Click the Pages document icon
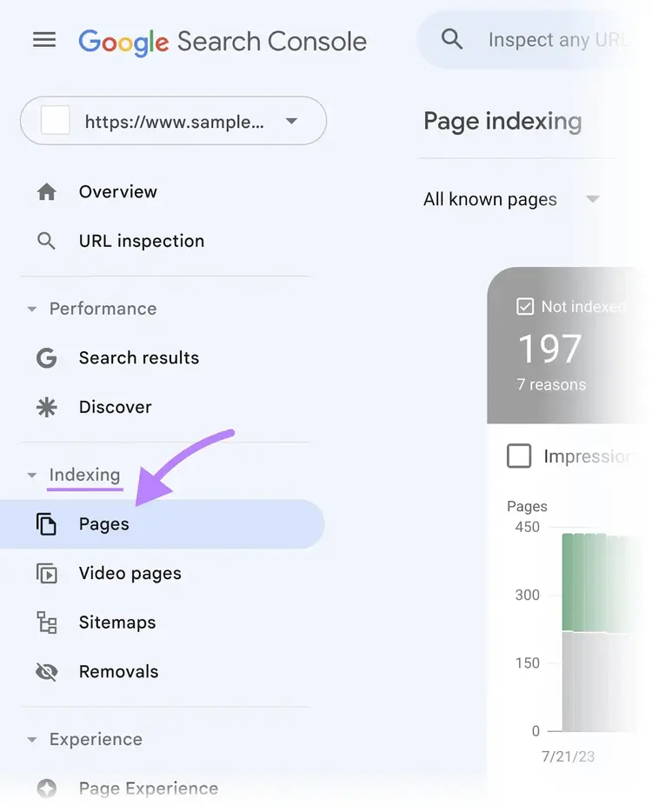Screen dimensions: 652x812 [x=47, y=524]
